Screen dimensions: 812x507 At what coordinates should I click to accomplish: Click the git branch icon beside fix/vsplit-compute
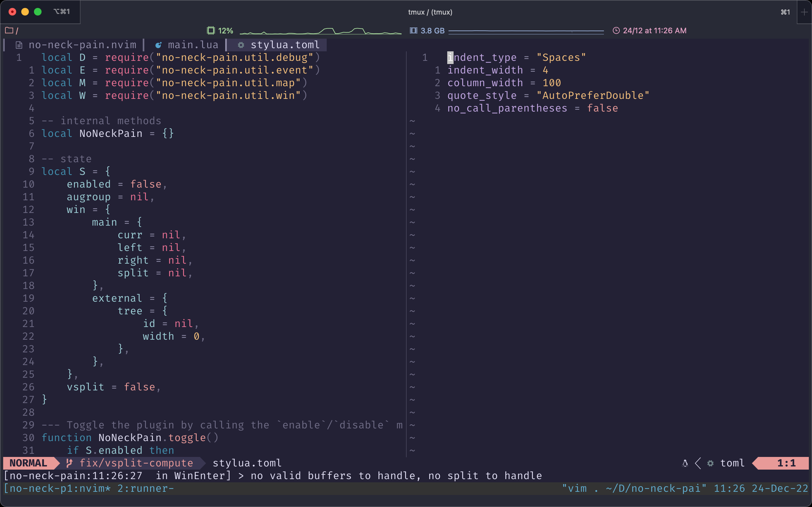coord(70,463)
